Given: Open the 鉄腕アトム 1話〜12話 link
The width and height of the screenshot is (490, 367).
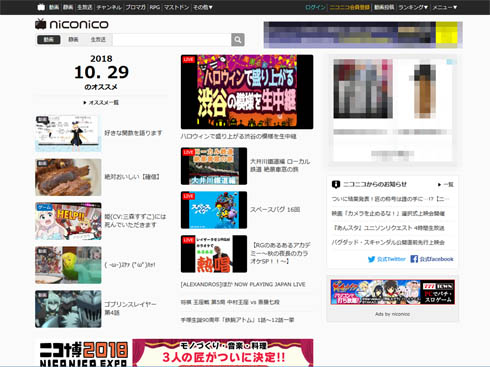Looking at the screenshot, I should 237,320.
